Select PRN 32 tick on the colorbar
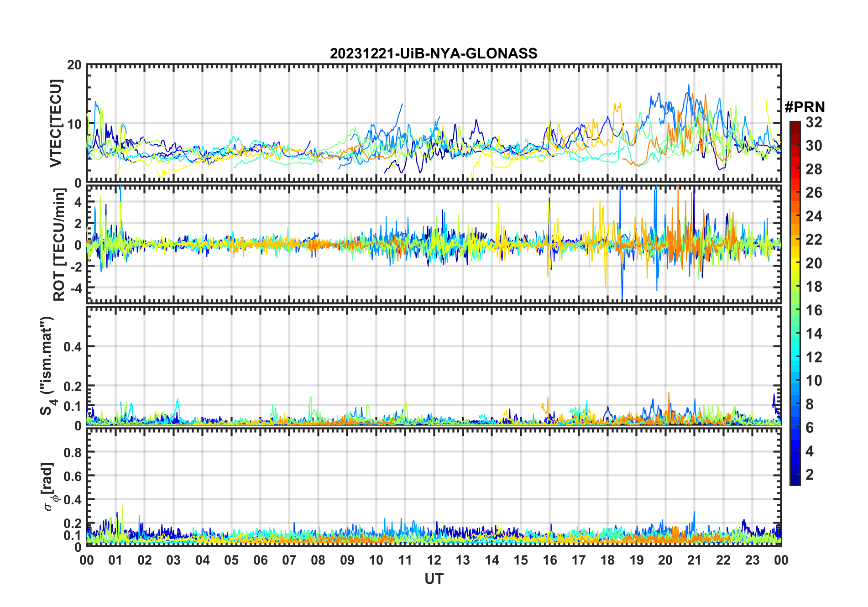Viewport: 868px width, 607px height. pos(814,122)
